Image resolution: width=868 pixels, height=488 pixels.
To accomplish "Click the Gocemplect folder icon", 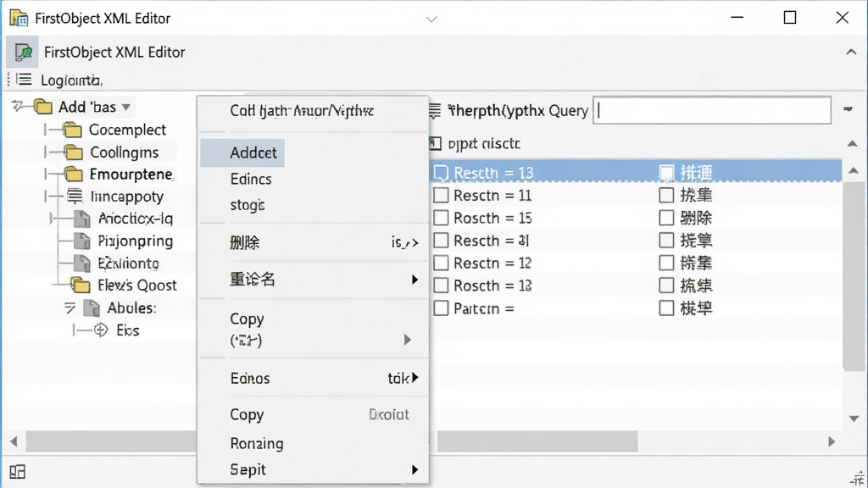I will pos(72,130).
